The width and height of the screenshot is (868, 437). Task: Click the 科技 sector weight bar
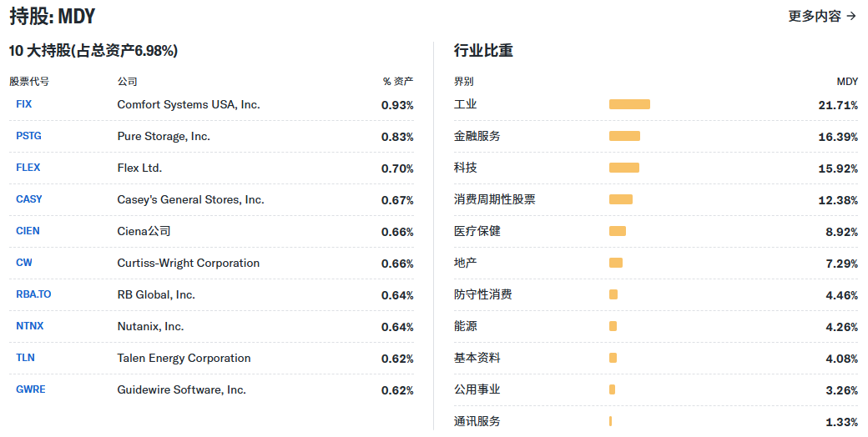point(624,168)
